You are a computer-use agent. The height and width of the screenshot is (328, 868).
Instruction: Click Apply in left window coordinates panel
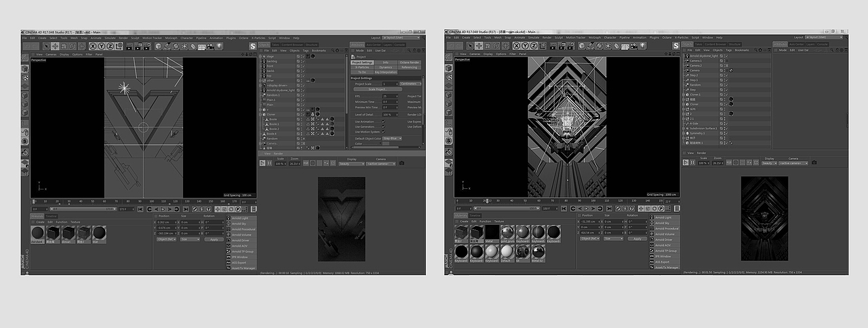pos(214,239)
